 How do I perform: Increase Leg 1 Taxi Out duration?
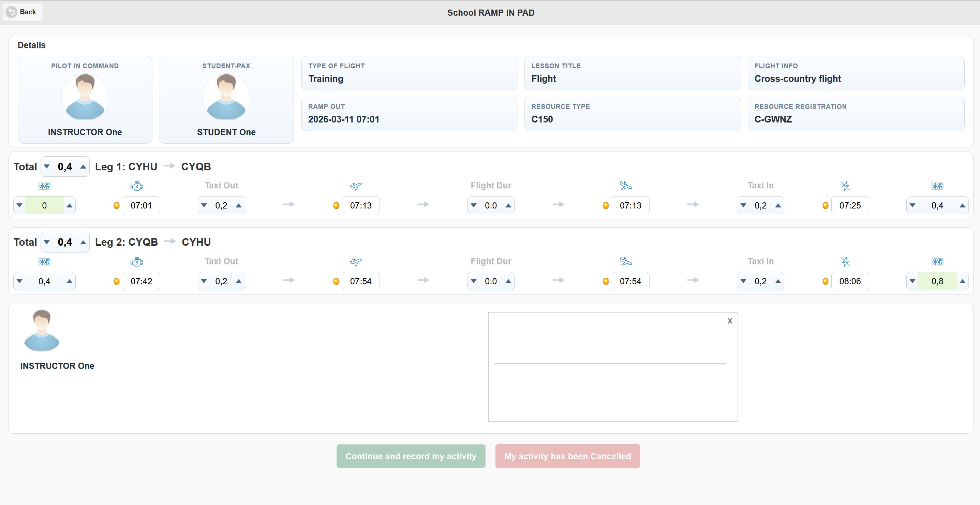coord(239,205)
